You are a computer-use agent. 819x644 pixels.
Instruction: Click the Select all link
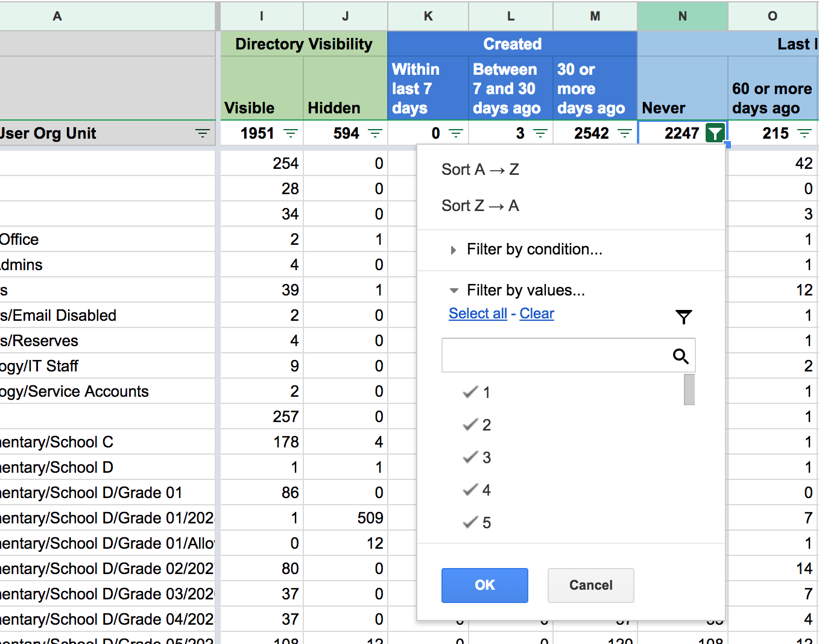click(478, 314)
